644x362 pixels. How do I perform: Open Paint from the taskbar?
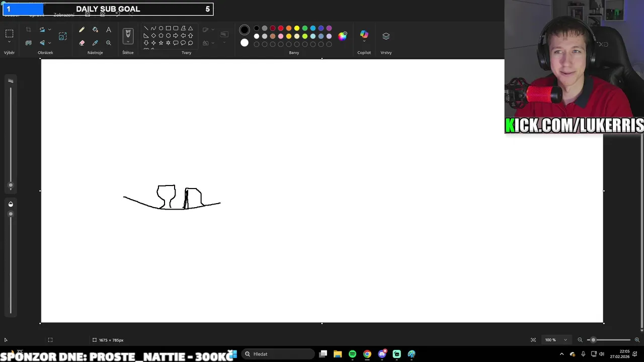tap(412, 354)
